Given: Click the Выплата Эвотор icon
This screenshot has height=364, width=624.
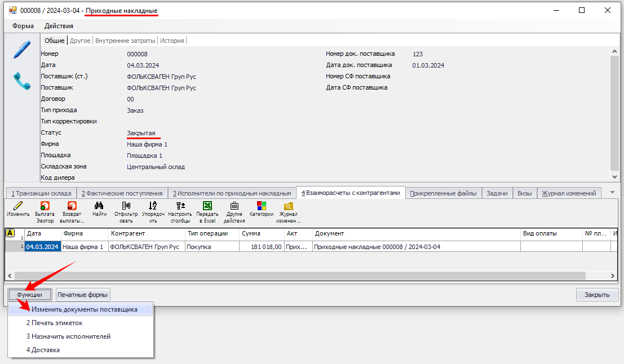Looking at the screenshot, I should (x=45, y=207).
